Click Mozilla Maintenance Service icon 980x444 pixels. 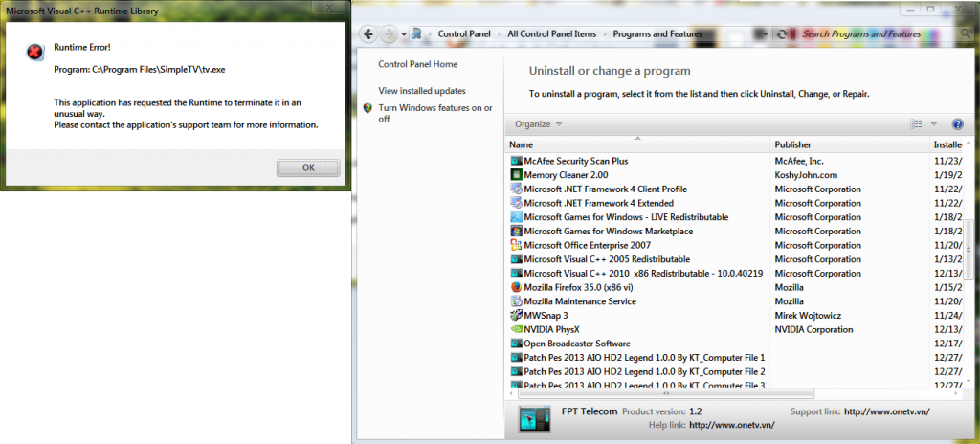point(516,301)
